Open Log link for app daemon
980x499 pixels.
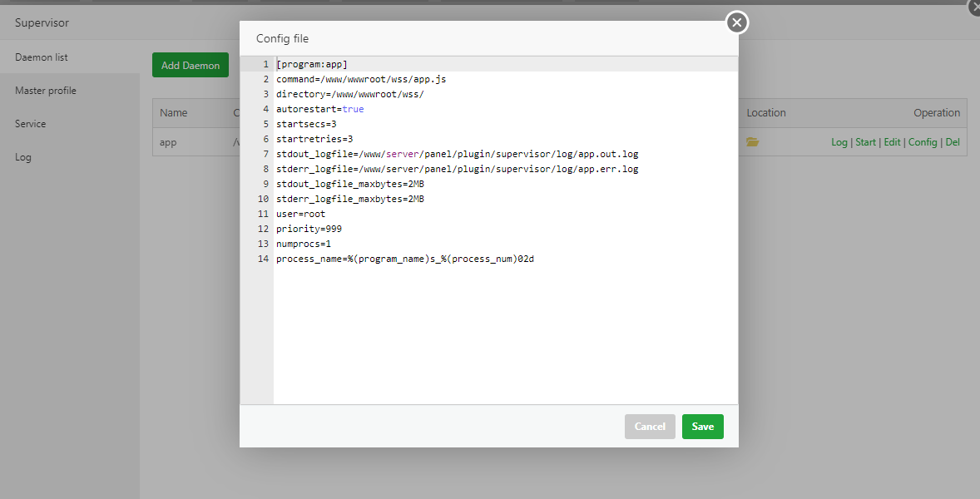(839, 142)
